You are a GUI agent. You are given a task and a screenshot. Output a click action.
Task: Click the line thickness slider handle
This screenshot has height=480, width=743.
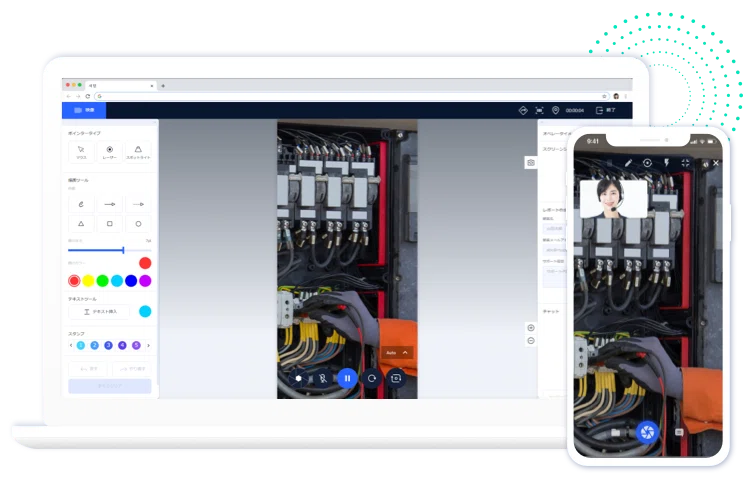click(123, 250)
